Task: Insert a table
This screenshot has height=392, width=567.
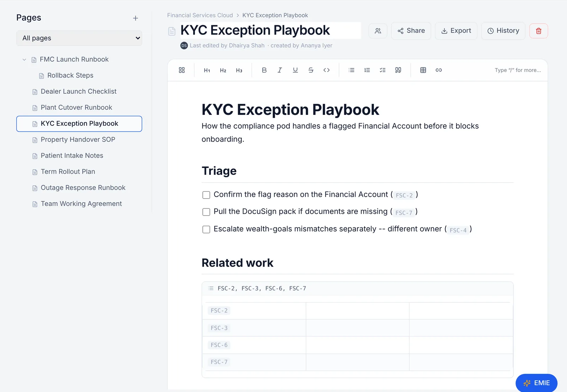Action: pos(423,70)
